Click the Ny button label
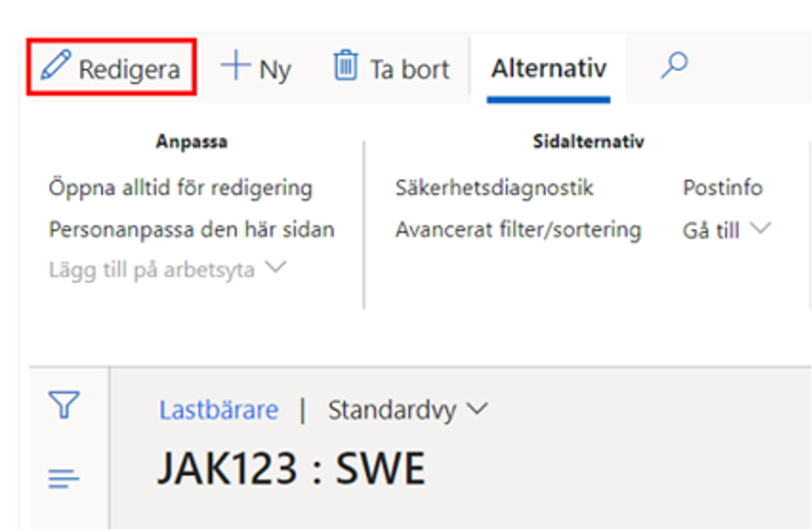The height and width of the screenshot is (530, 812). pyautogui.click(x=275, y=69)
